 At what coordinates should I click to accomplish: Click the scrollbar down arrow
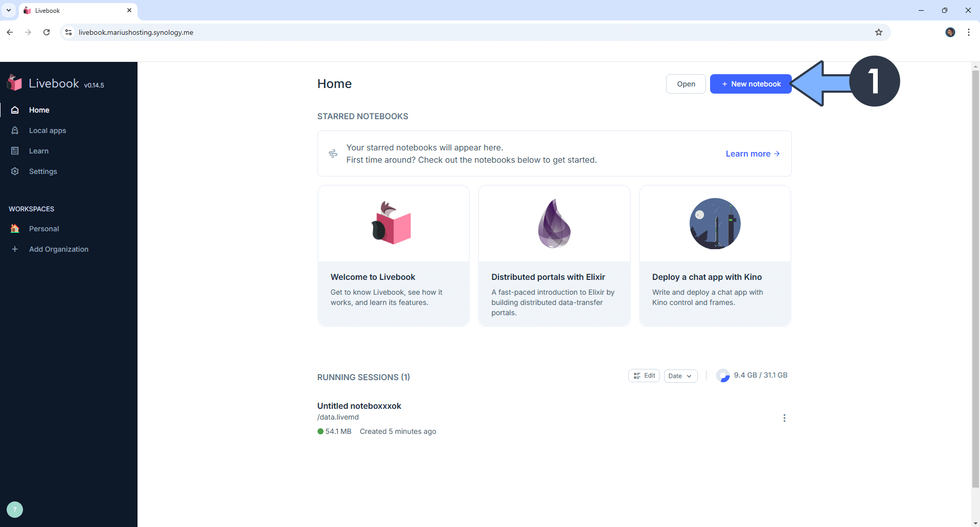[x=975, y=523]
